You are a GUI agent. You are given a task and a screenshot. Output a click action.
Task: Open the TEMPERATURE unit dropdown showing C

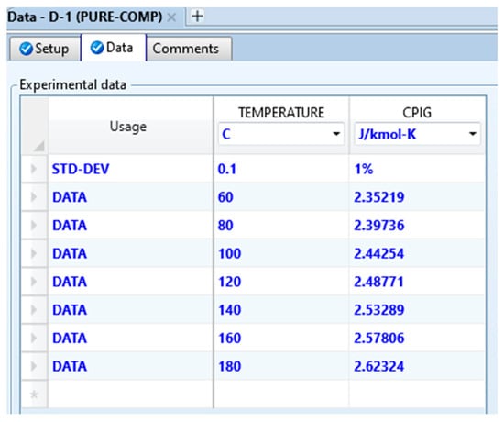coord(281,134)
